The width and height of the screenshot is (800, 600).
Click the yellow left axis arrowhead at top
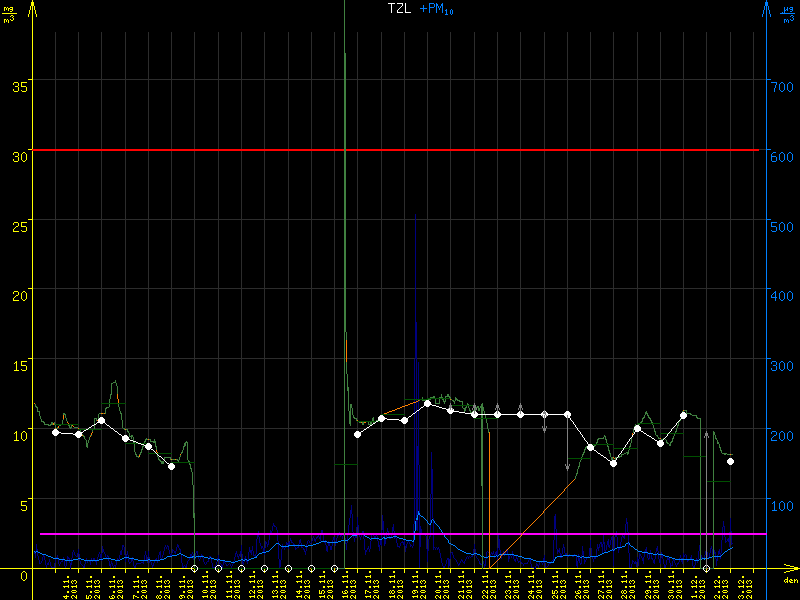(34, 10)
